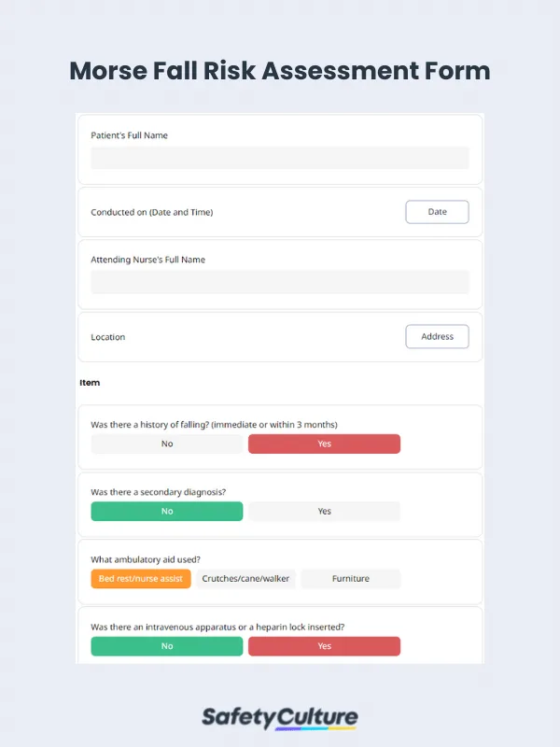
Task: Open the Date picker for Conducted on
Action: coord(437,211)
